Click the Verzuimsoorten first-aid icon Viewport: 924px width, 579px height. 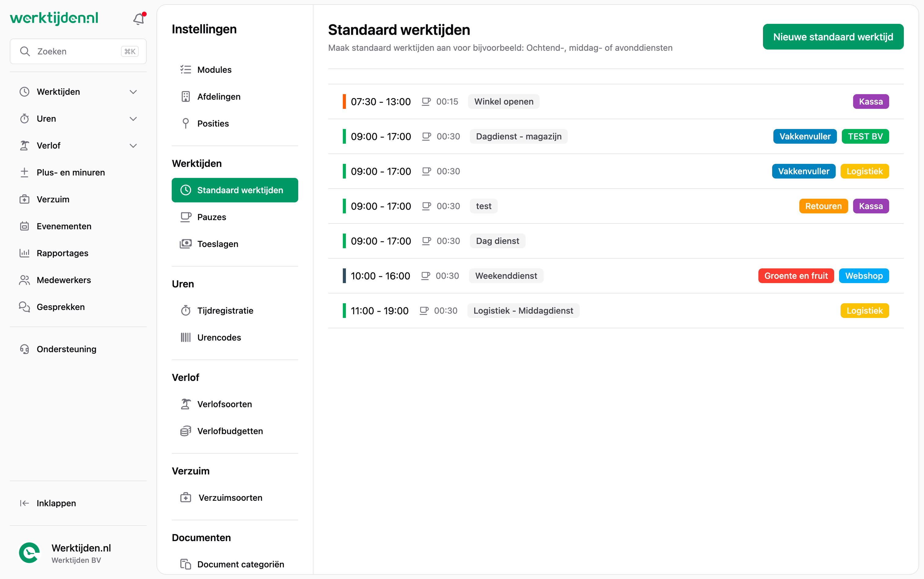click(186, 497)
